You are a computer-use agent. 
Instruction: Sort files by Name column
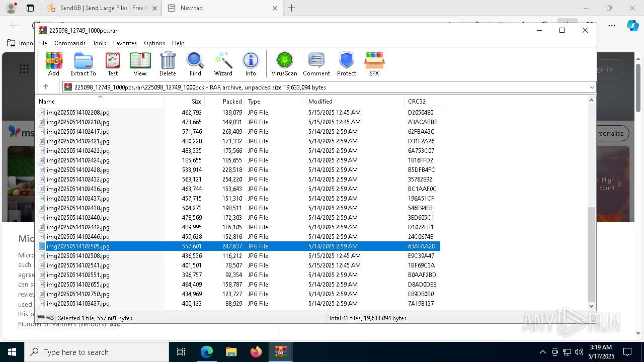tap(101, 101)
